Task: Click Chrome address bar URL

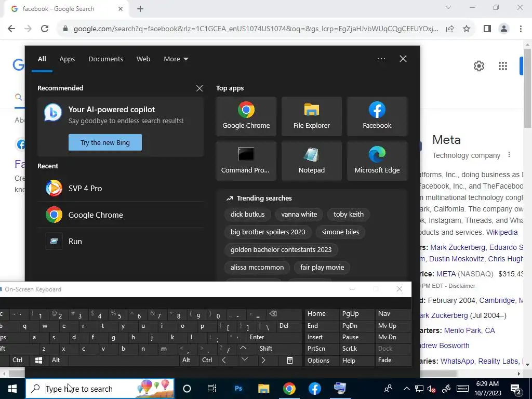Action: coord(256,29)
